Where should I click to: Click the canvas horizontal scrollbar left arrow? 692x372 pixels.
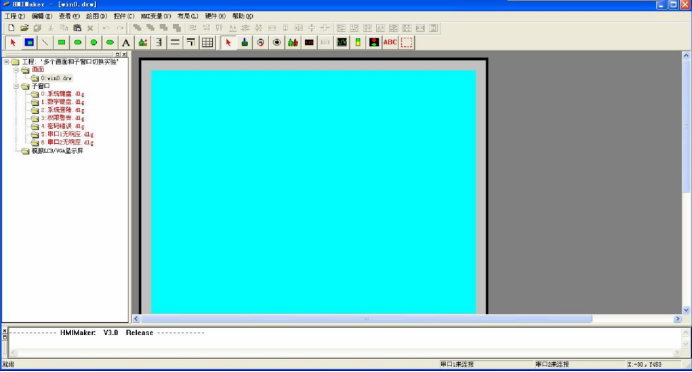136,319
